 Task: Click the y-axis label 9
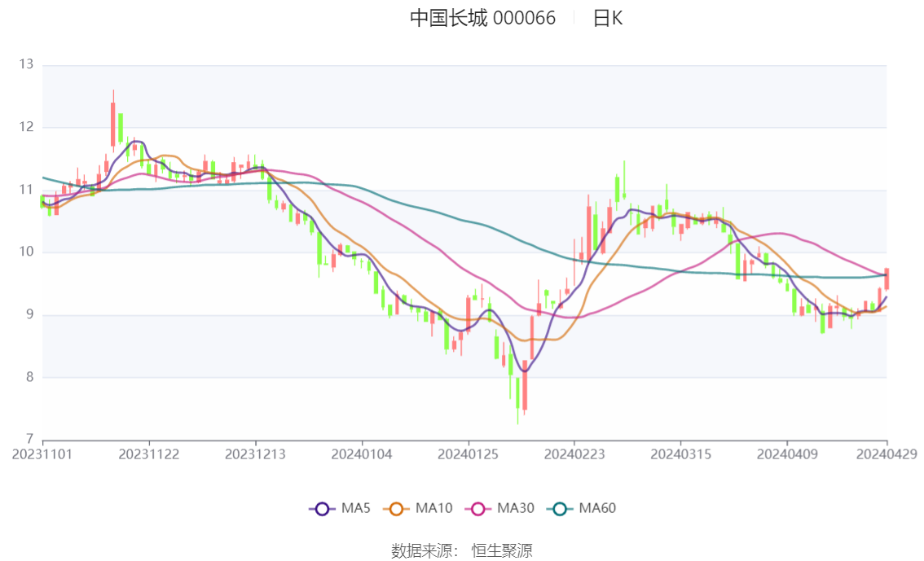point(29,315)
